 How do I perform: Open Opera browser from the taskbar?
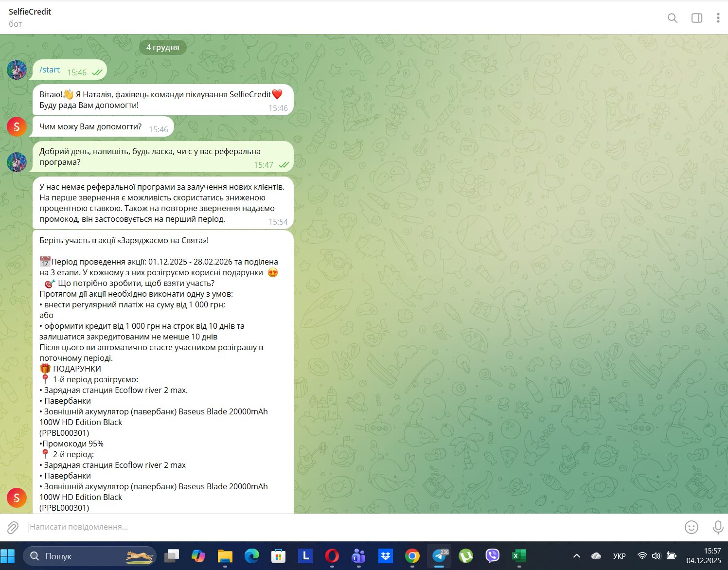click(x=332, y=556)
